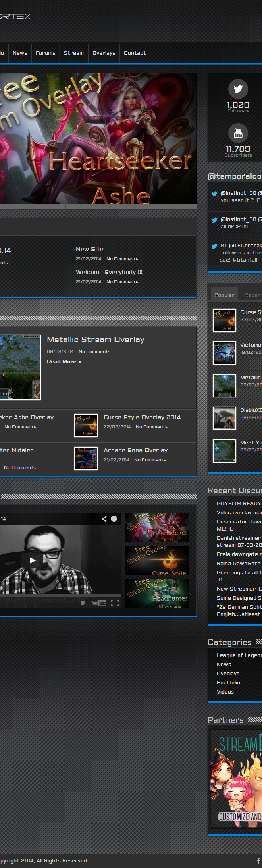Open the News menu item

pyautogui.click(x=20, y=53)
